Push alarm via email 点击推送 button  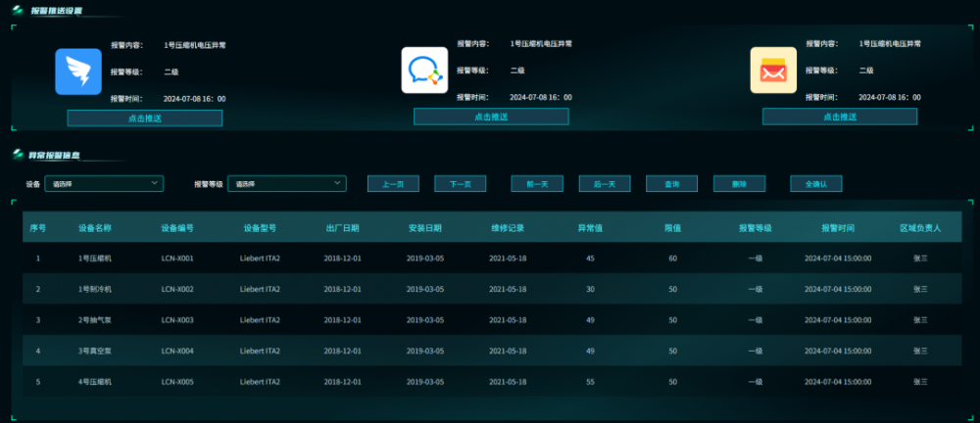[x=840, y=117]
